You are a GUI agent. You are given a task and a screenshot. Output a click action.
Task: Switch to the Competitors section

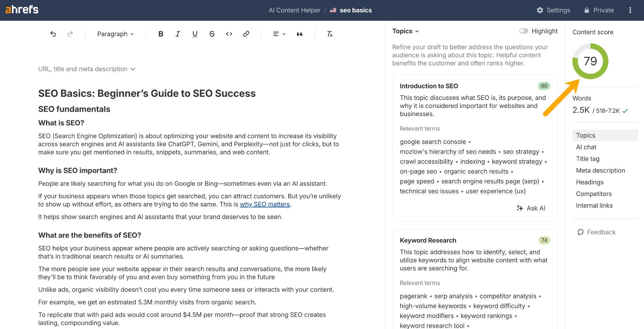[594, 194]
